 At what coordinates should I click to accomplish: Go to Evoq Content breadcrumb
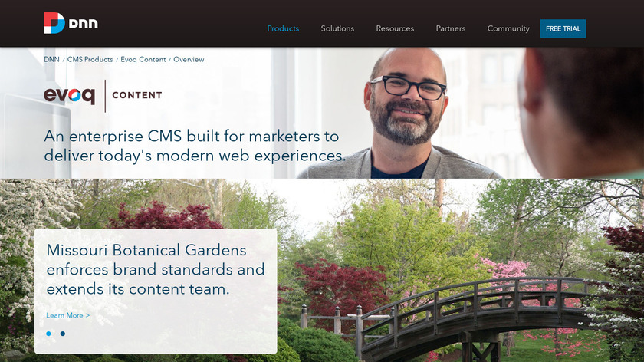coord(143,59)
